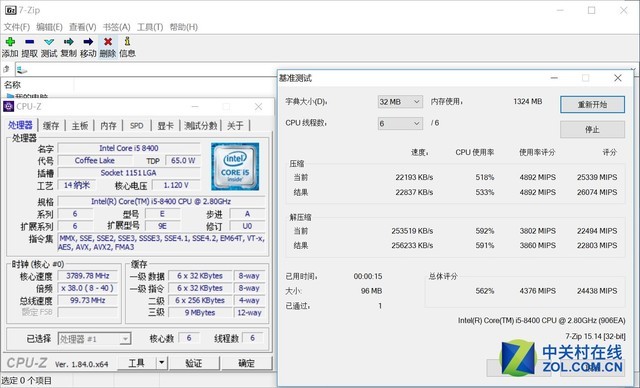This screenshot has height=388, width=640.
Task: Open the 工具(T) menu in 7-Zip
Action: click(x=150, y=27)
